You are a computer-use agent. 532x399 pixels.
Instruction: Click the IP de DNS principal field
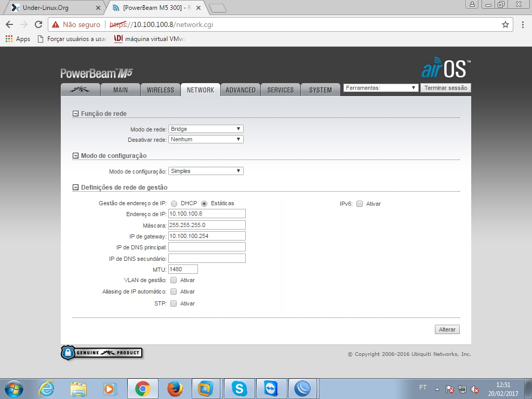point(207,247)
